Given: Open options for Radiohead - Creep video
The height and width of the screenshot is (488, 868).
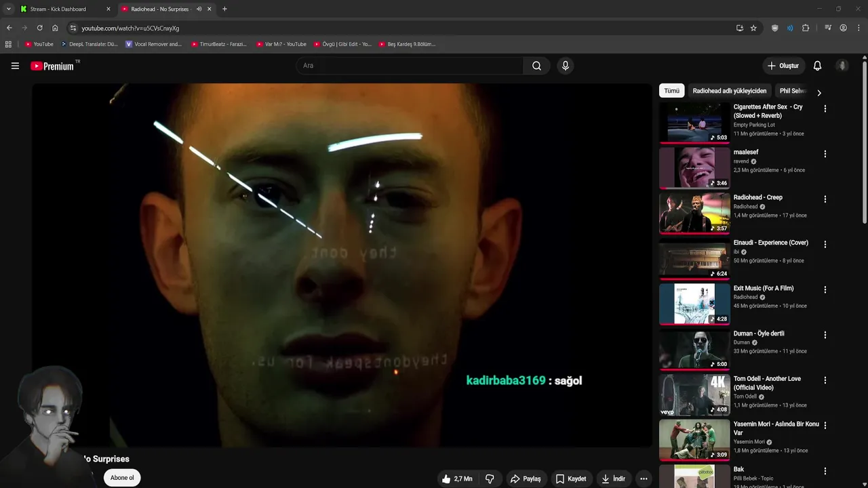Looking at the screenshot, I should tap(825, 199).
